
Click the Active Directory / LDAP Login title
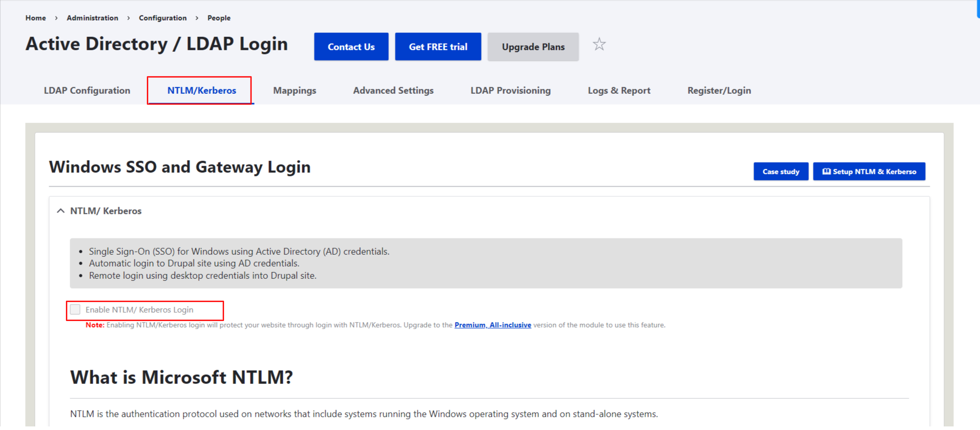click(157, 44)
